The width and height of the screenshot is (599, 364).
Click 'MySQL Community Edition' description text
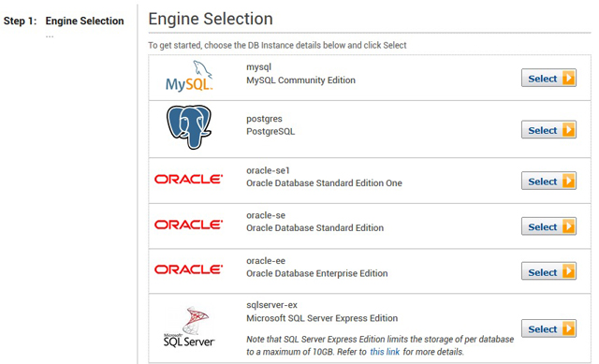pos(301,80)
